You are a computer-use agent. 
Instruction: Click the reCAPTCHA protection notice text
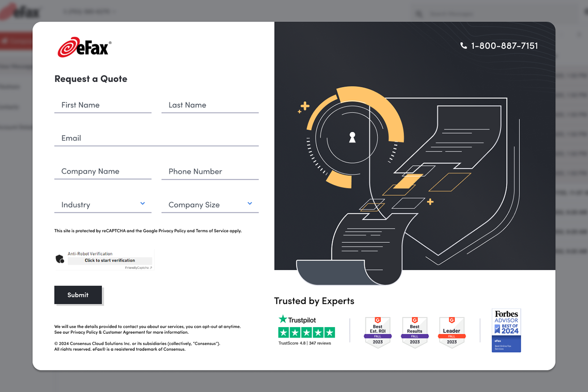click(148, 231)
